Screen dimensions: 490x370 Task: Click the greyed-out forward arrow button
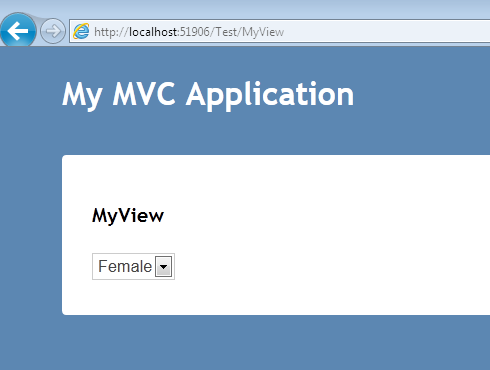[x=53, y=31]
